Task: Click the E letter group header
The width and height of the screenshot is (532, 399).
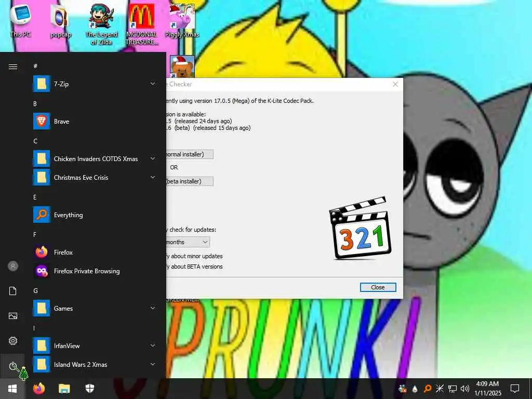Action: click(35, 197)
